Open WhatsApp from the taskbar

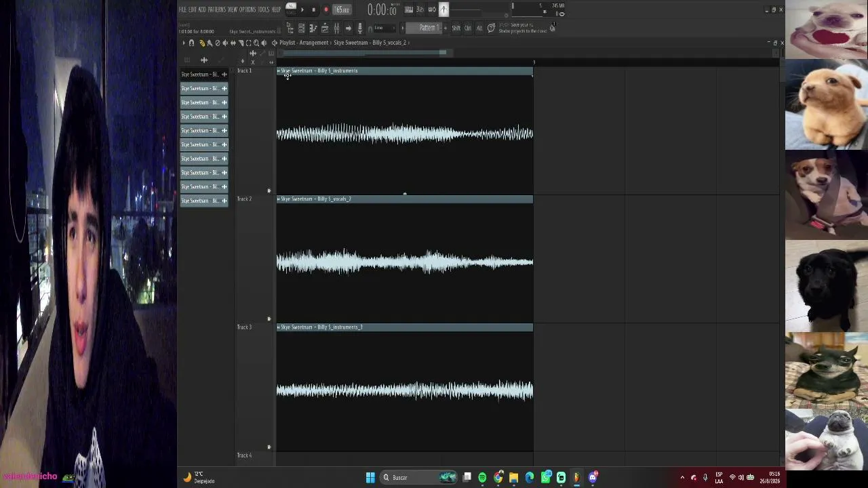pos(546,478)
